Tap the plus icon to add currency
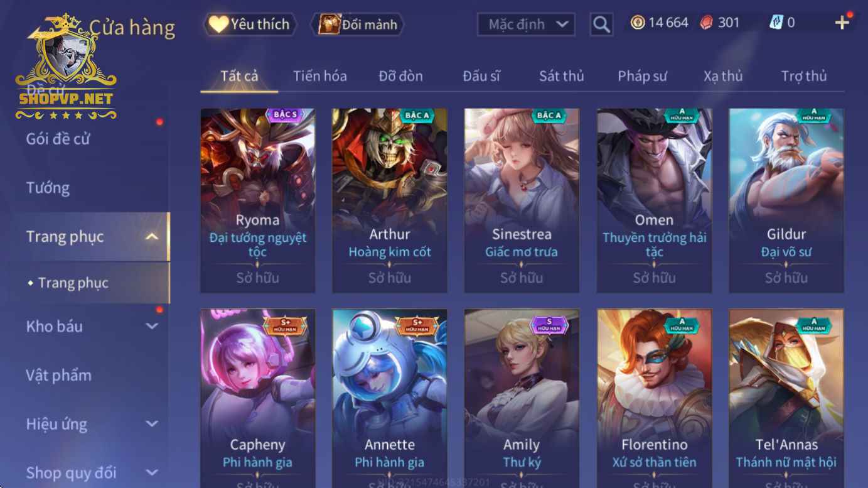Screen dimensions: 868x488 pos(842,23)
